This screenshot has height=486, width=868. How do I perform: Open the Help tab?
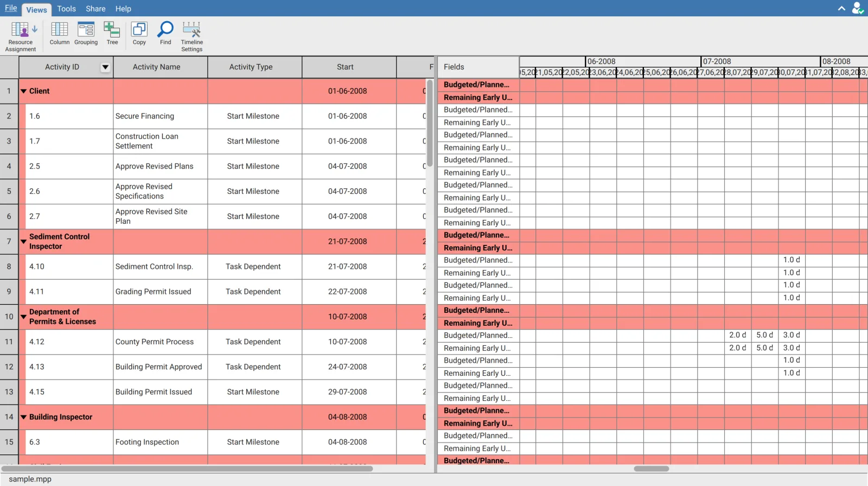point(123,9)
